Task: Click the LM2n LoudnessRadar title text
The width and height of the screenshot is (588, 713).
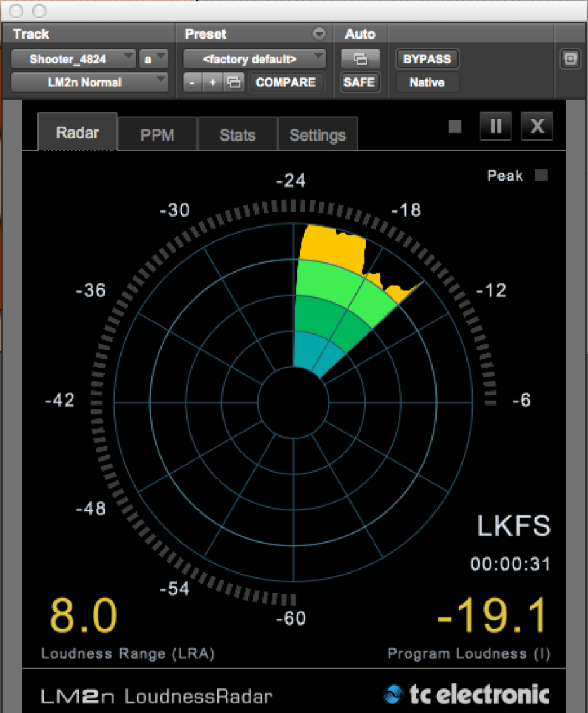Action: pos(157,697)
